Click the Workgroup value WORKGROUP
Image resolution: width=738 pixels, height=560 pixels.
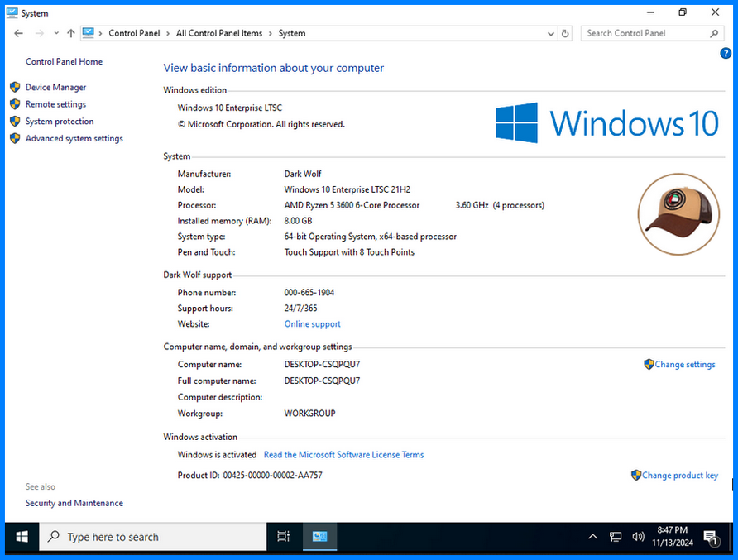pos(309,414)
